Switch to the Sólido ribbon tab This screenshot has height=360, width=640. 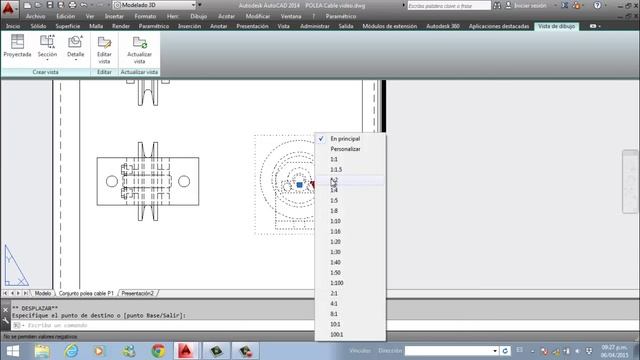coord(38,26)
